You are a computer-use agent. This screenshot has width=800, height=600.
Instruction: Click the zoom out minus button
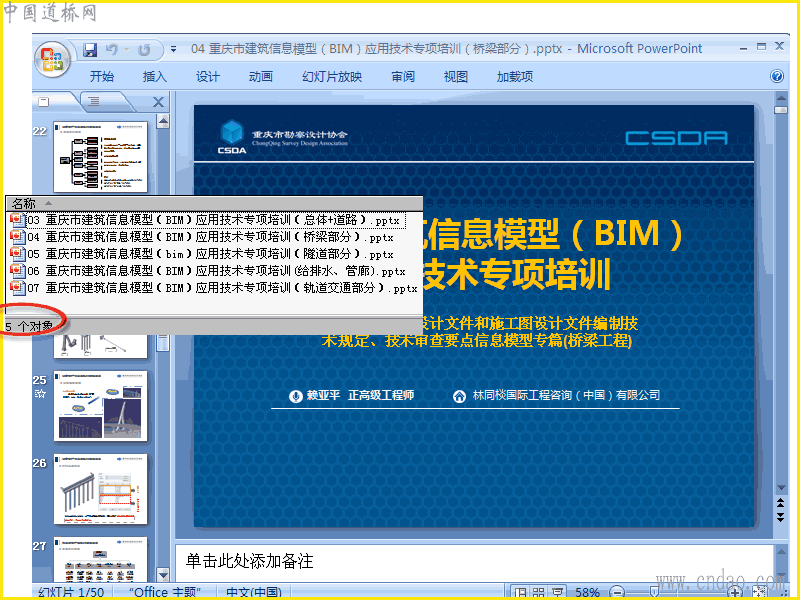pyautogui.click(x=617, y=592)
